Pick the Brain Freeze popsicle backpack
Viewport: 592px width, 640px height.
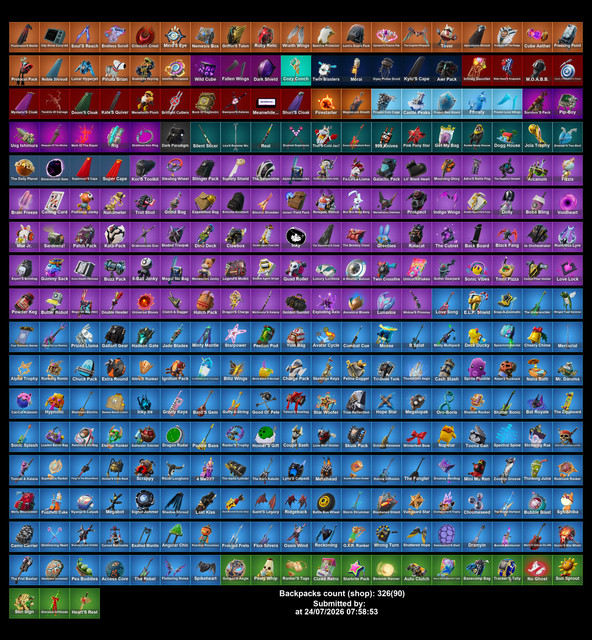tap(24, 204)
